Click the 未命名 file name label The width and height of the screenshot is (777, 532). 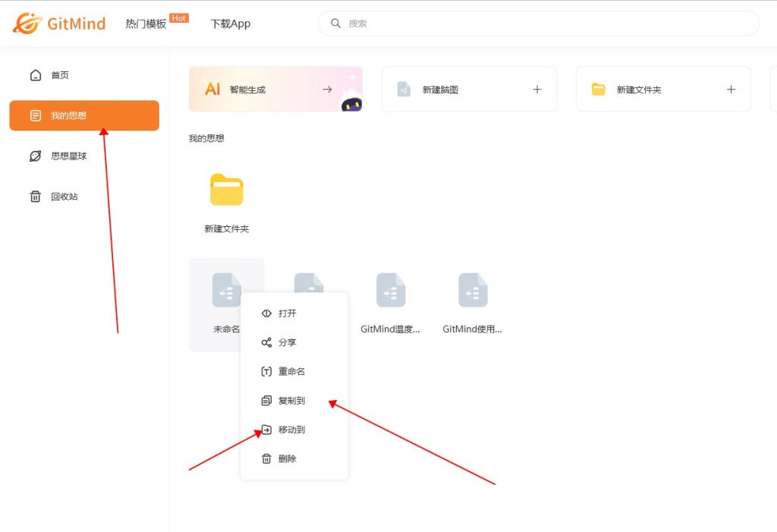(226, 329)
